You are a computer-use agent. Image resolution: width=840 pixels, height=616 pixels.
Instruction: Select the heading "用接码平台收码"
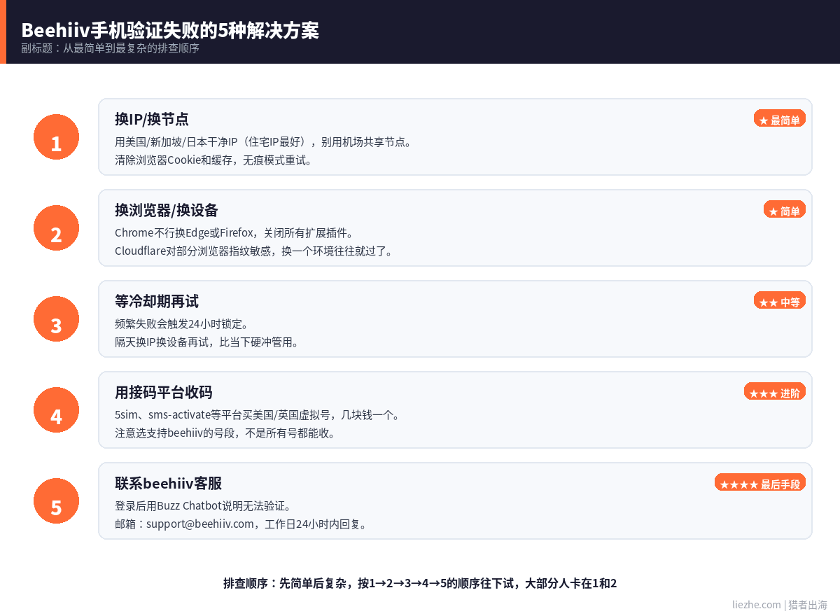point(164,392)
